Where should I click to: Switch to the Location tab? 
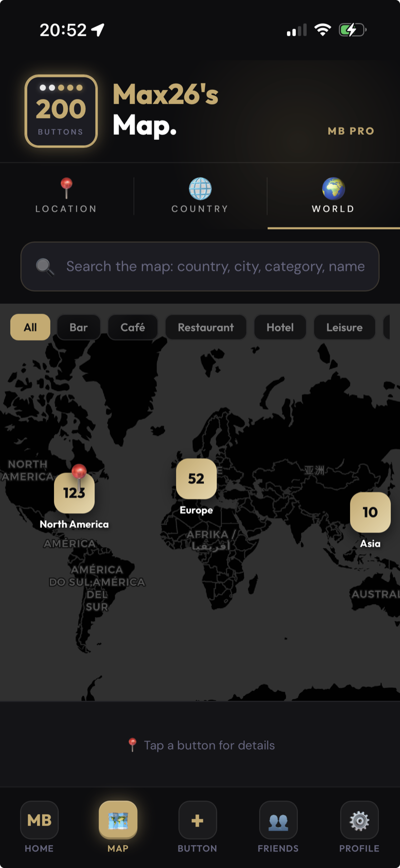pyautogui.click(x=66, y=196)
